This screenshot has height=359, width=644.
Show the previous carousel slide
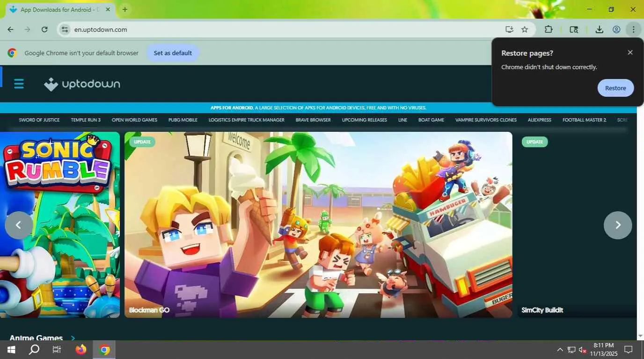19,225
